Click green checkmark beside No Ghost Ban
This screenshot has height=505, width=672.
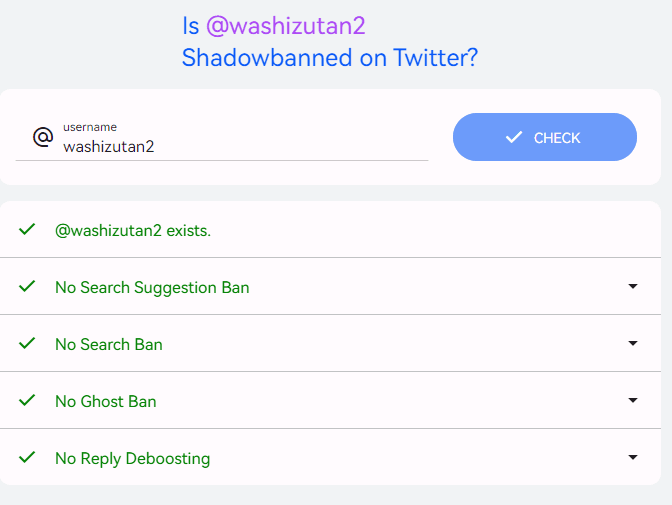click(x=27, y=400)
